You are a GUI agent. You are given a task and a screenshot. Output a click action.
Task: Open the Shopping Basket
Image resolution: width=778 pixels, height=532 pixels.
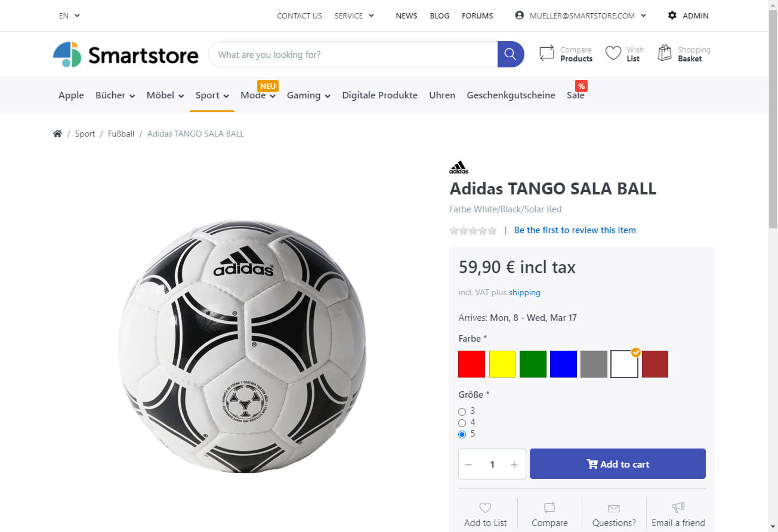(665, 52)
